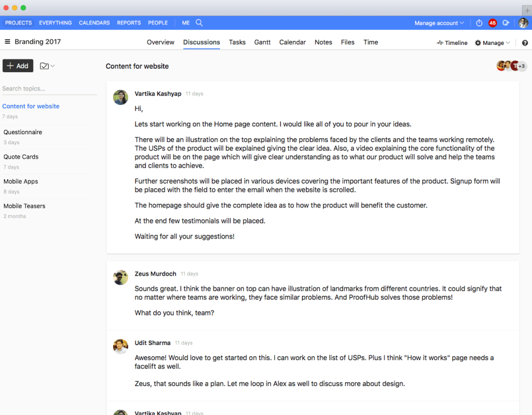Click the Add button
Screen dimensions: 532x415
tap(18, 65)
